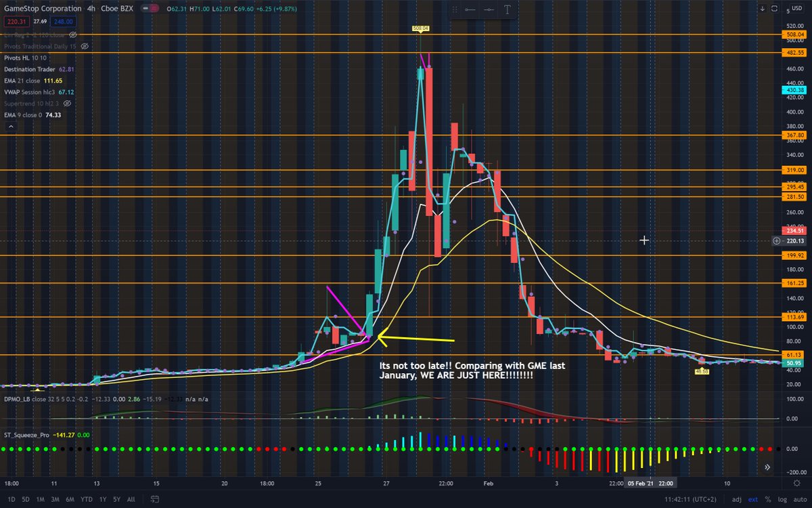Select the VWAP Session hlc3 indicator legend

click(39, 91)
